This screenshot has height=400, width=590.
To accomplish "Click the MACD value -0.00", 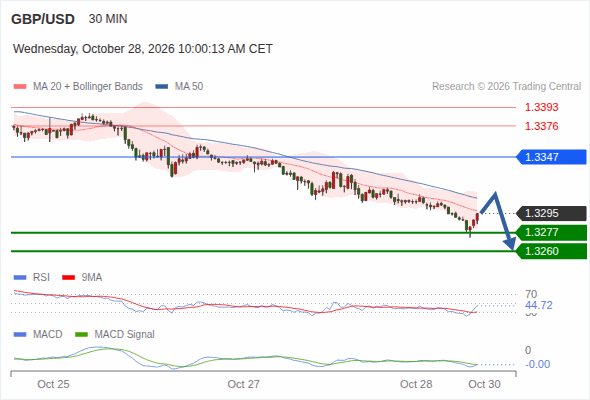I will click(537, 364).
